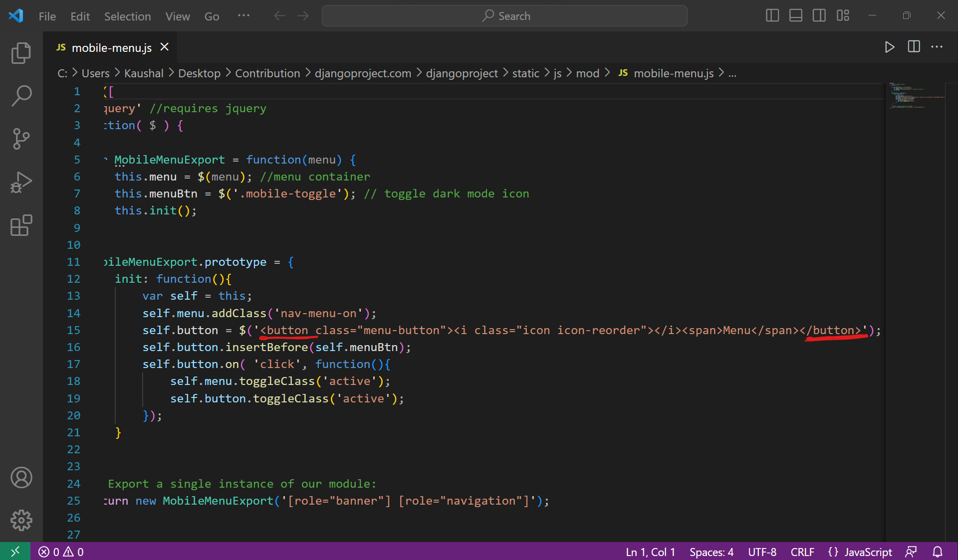958x560 pixels.
Task: Toggle the panel visibility
Action: tap(795, 15)
